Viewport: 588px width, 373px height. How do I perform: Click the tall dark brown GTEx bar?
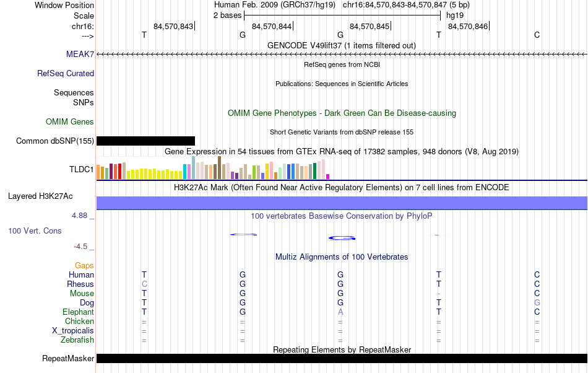click(219, 167)
